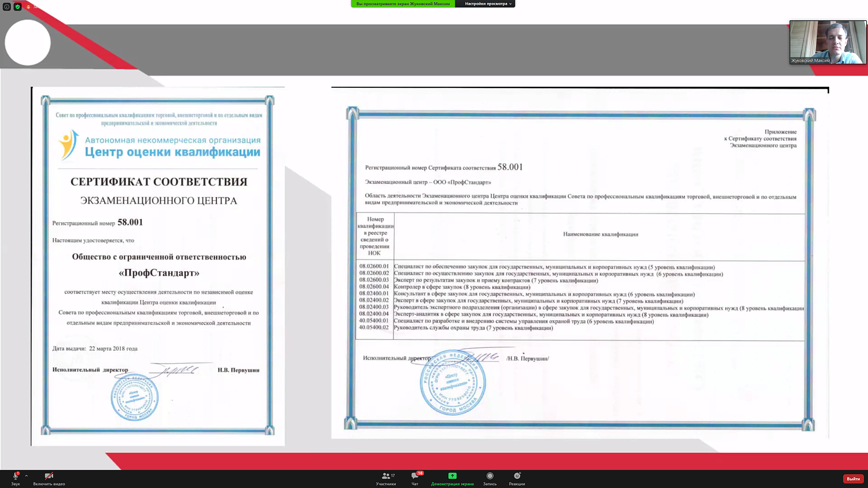Click the red recording indicator
Viewport: 868px width, 488px height.
tap(29, 7)
